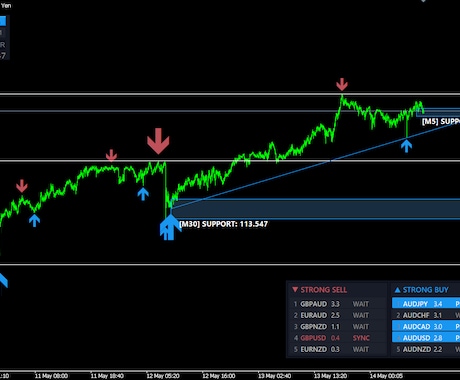Click the 11 May 18:40 time axis label
The height and width of the screenshot is (380, 460).
107,376
